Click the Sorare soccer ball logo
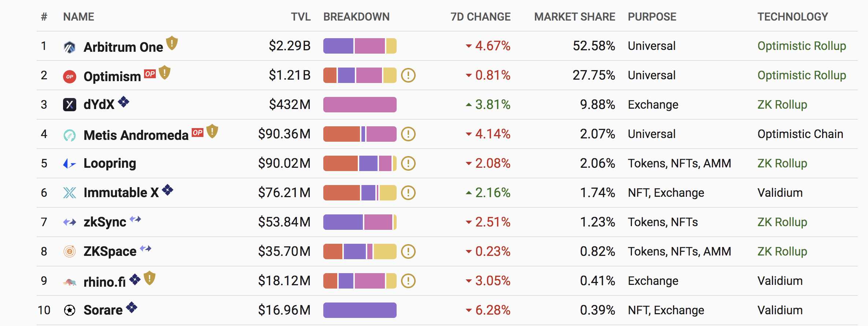 (x=70, y=310)
